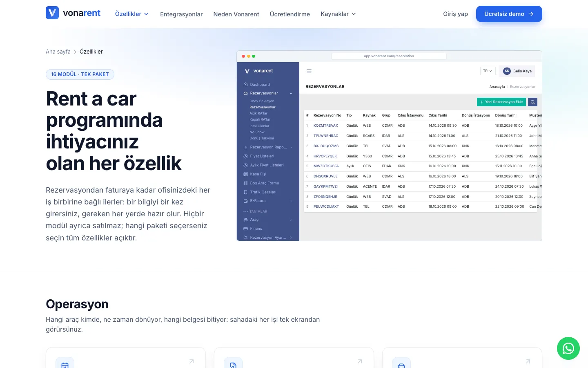Viewport: 588px width, 368px height.
Task: Expand the Araç sidebar chevron
Action: click(x=291, y=220)
